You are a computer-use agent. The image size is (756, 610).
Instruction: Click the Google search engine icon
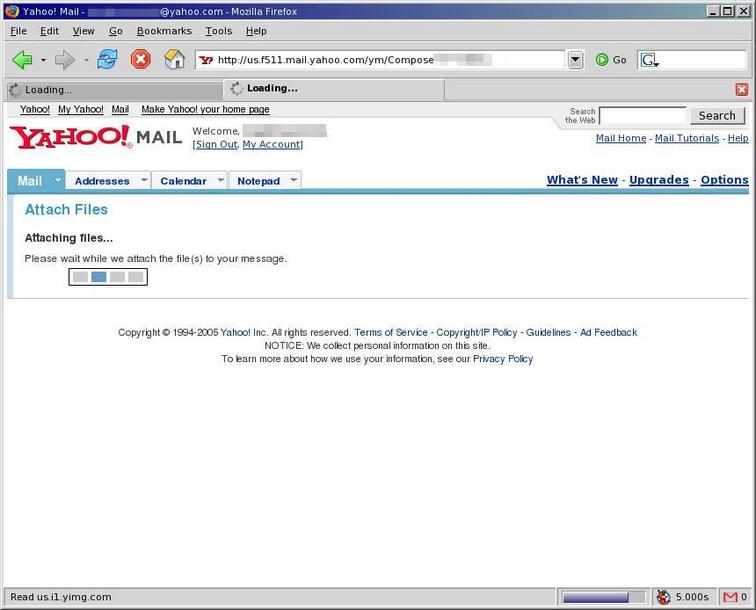click(x=649, y=60)
